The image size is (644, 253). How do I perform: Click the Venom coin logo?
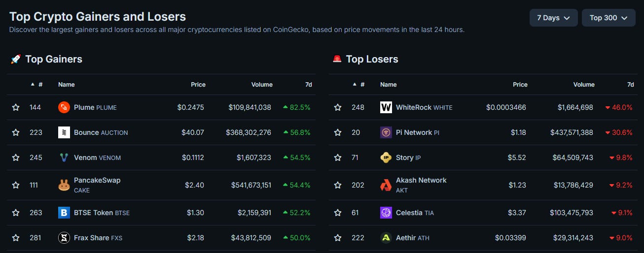click(64, 158)
